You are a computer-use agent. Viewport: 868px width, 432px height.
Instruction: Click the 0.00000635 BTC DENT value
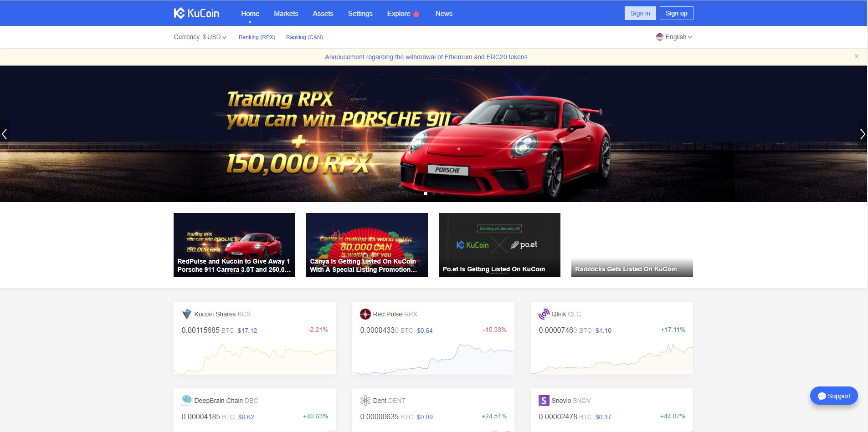click(386, 417)
